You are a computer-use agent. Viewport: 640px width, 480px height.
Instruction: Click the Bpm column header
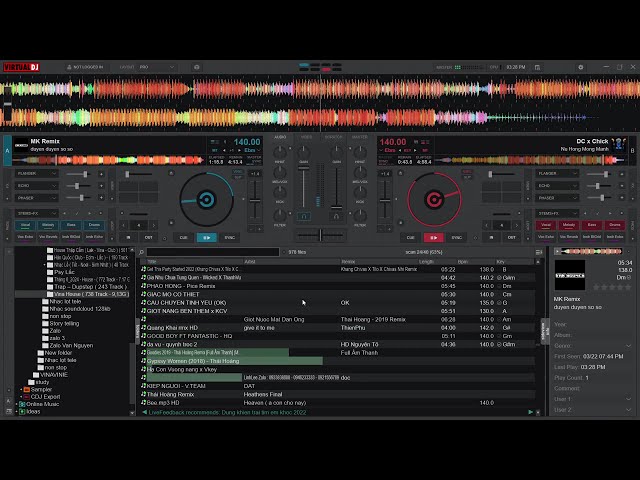pyautogui.click(x=462, y=262)
